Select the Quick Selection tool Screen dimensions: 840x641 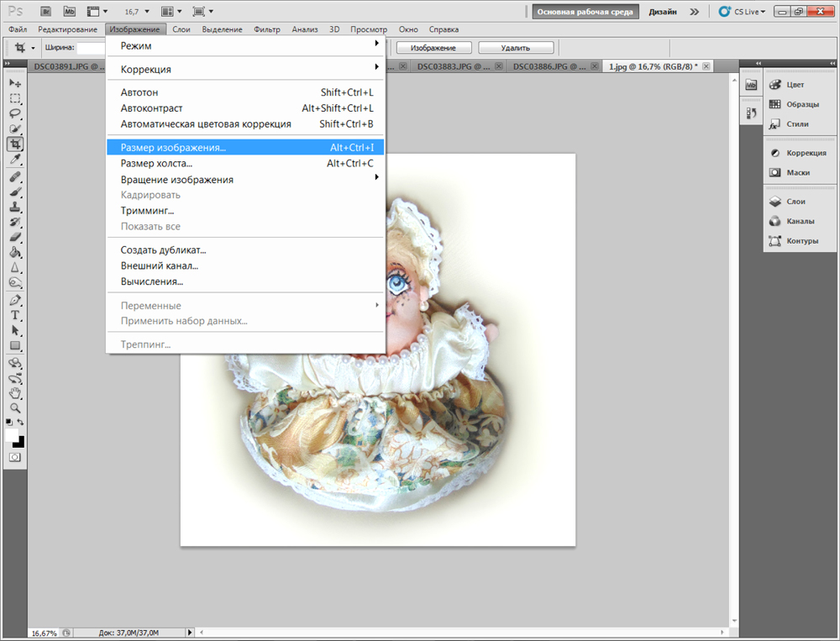15,129
